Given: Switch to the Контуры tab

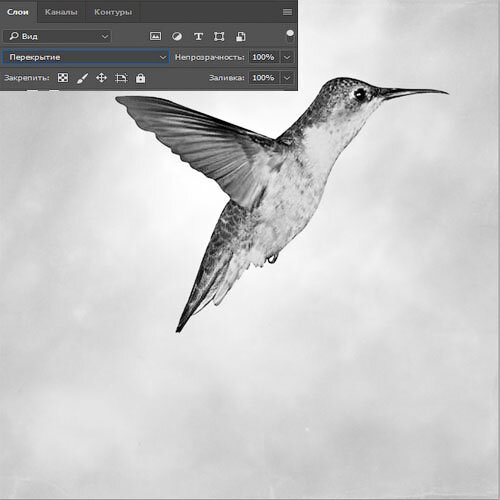Looking at the screenshot, I should pos(113,12).
